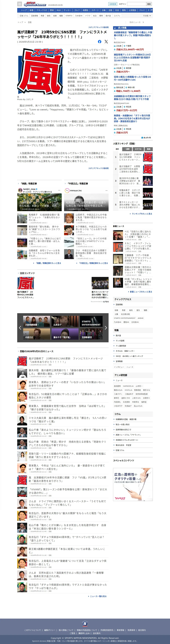This screenshot has height=644, width=170.
Task: Open the サッカー section in the main nav
Action: pyautogui.click(x=67, y=10)
